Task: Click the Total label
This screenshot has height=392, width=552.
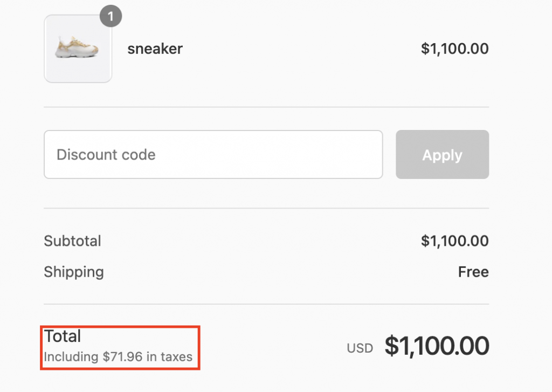Action: pos(63,336)
